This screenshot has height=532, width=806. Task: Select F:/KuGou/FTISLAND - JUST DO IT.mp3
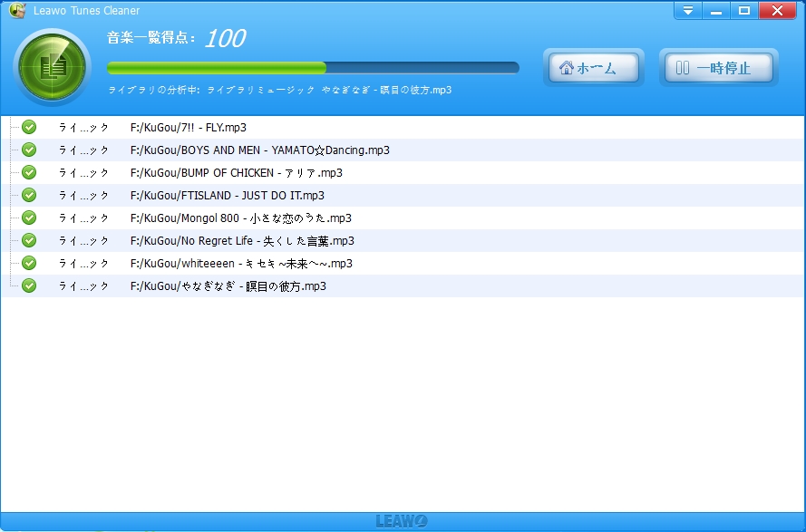click(228, 196)
